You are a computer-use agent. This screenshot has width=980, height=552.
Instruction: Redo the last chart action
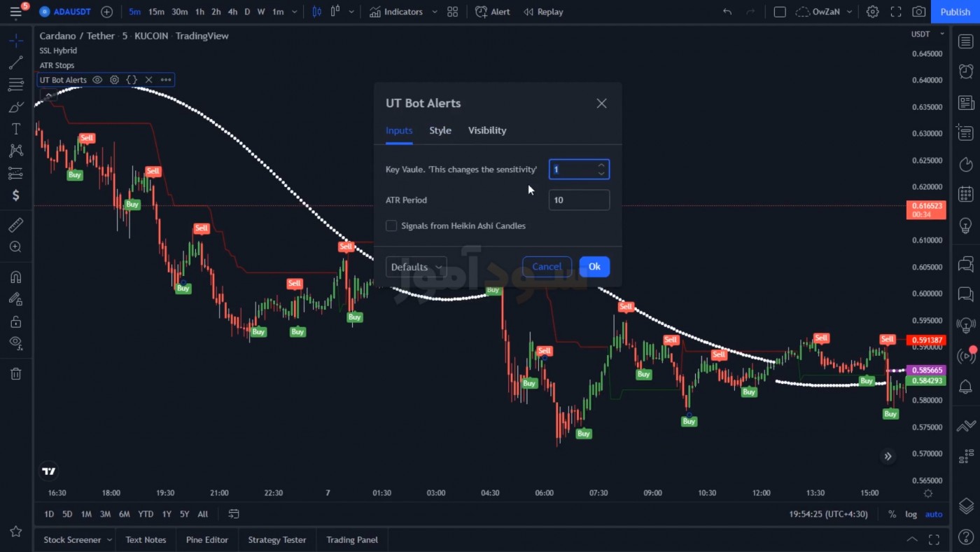pos(750,12)
